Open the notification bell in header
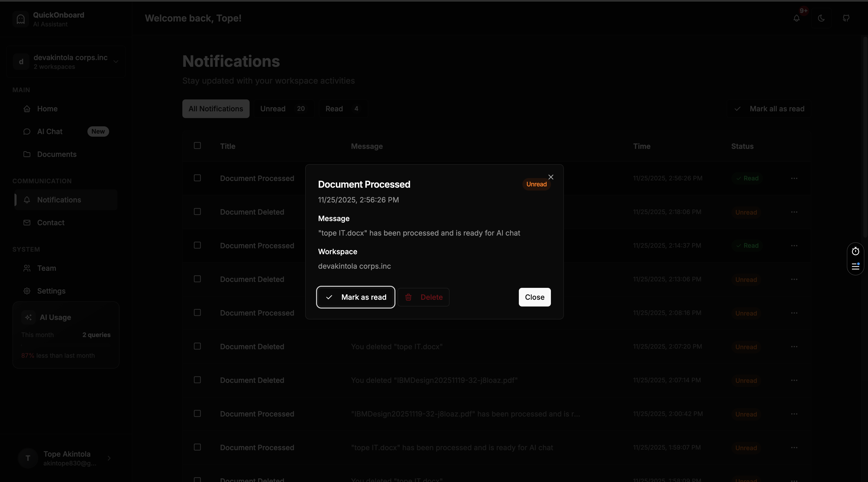The width and height of the screenshot is (868, 482). [x=796, y=18]
